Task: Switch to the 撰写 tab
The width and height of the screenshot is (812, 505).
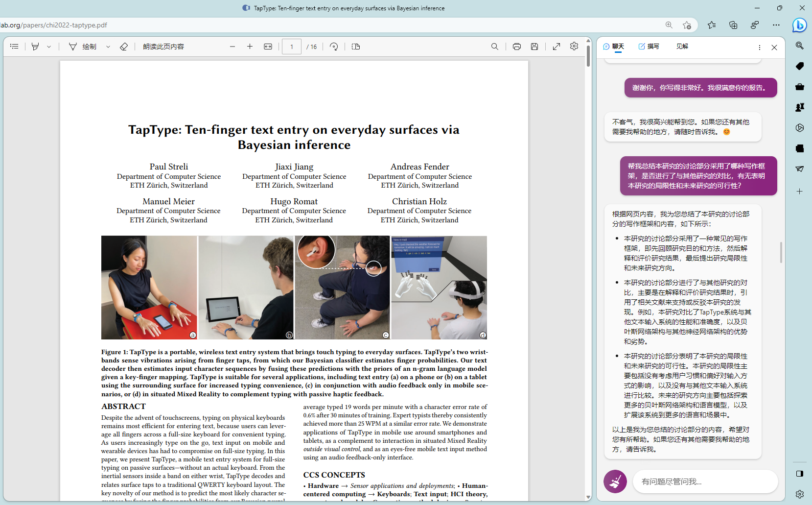Action: tap(649, 47)
